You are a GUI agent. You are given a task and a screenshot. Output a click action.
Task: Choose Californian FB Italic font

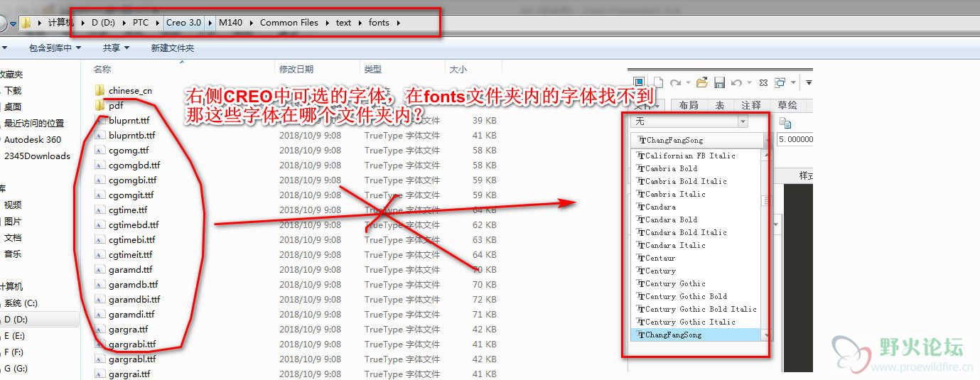click(696, 156)
